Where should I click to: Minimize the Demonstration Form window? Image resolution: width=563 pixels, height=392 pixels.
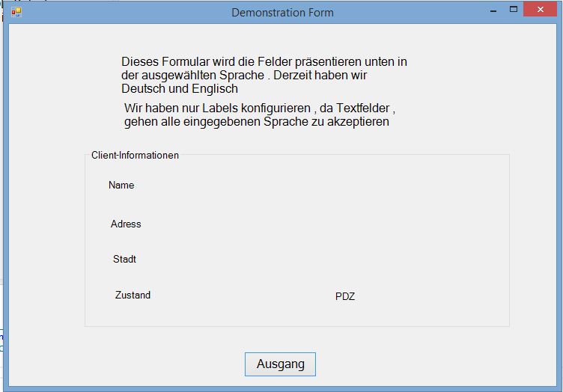pos(493,11)
